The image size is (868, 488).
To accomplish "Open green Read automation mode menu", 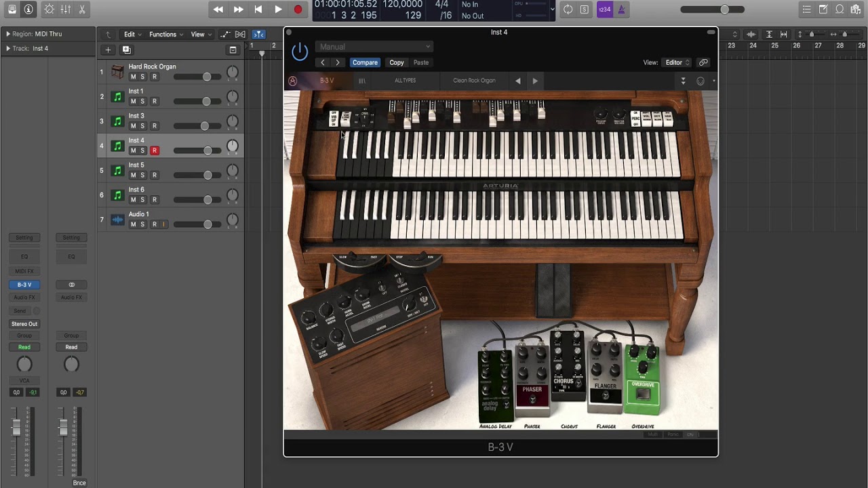I will (x=24, y=347).
